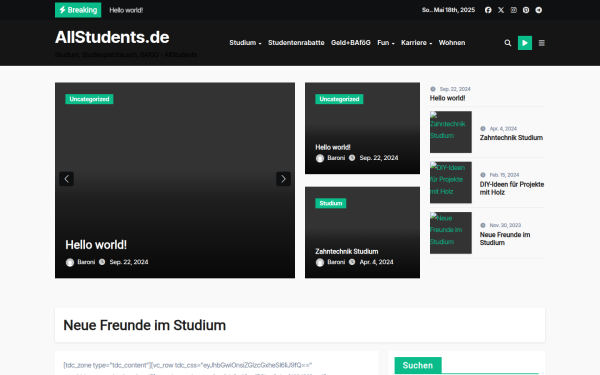Click author avatar in small Hello world card
The image size is (600, 375).
click(x=320, y=158)
